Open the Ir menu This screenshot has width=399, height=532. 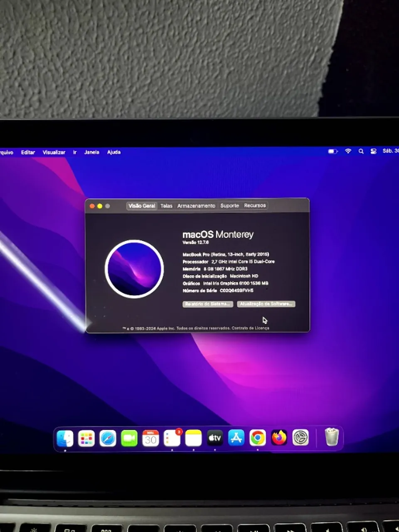[x=75, y=152]
